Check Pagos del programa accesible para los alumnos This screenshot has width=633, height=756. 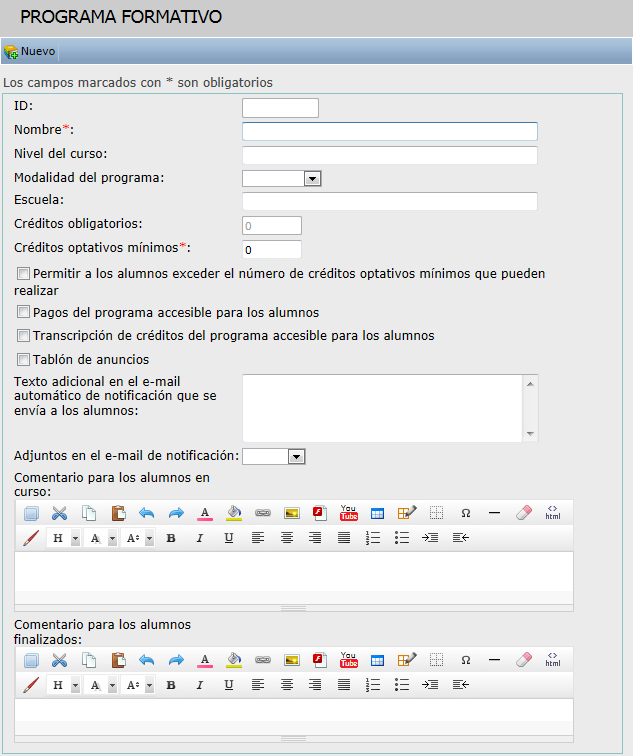pos(23,312)
